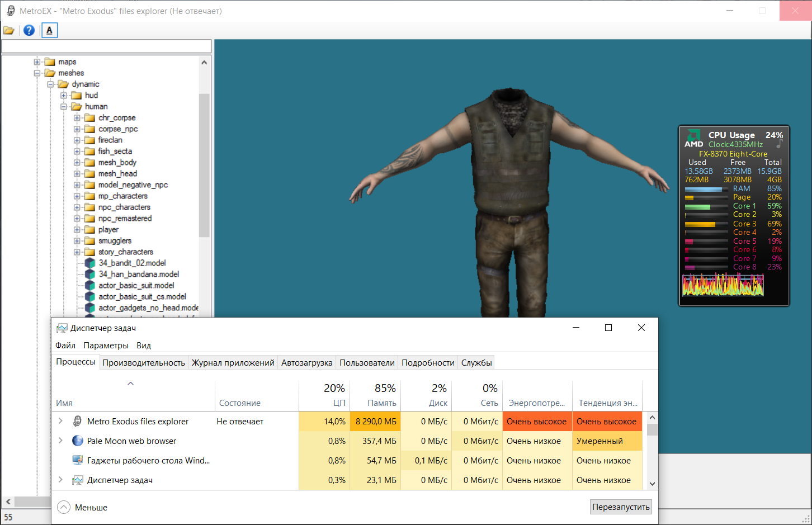Switch to the Службы tab
The width and height of the screenshot is (812, 525).
(x=476, y=362)
